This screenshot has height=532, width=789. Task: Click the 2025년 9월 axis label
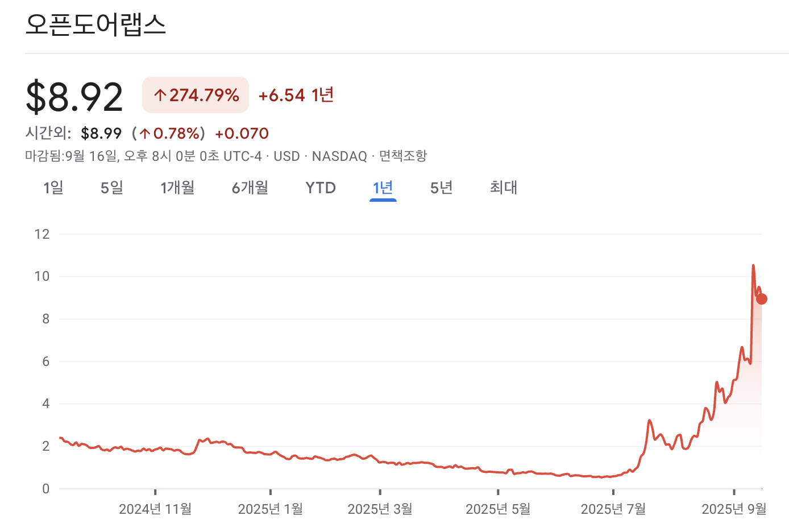click(735, 509)
